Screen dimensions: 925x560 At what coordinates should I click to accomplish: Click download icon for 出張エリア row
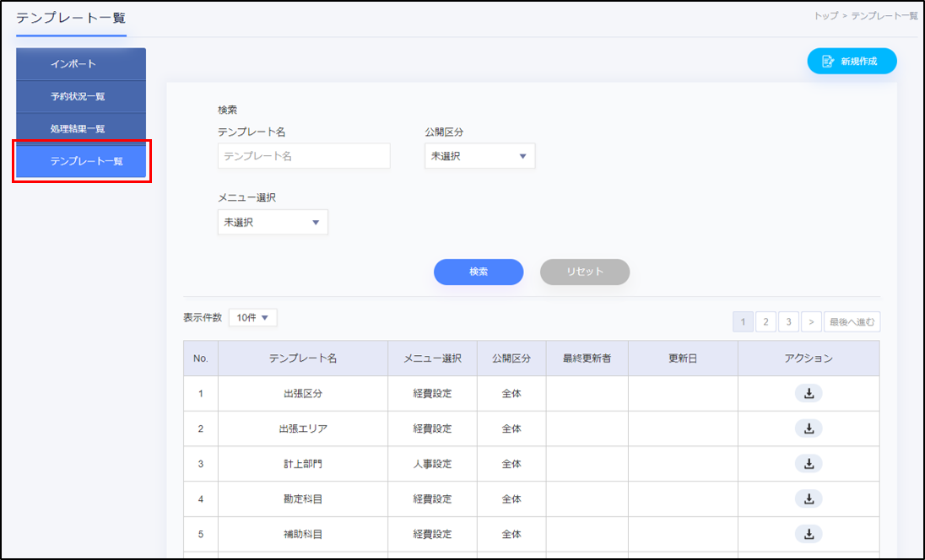pyautogui.click(x=808, y=428)
